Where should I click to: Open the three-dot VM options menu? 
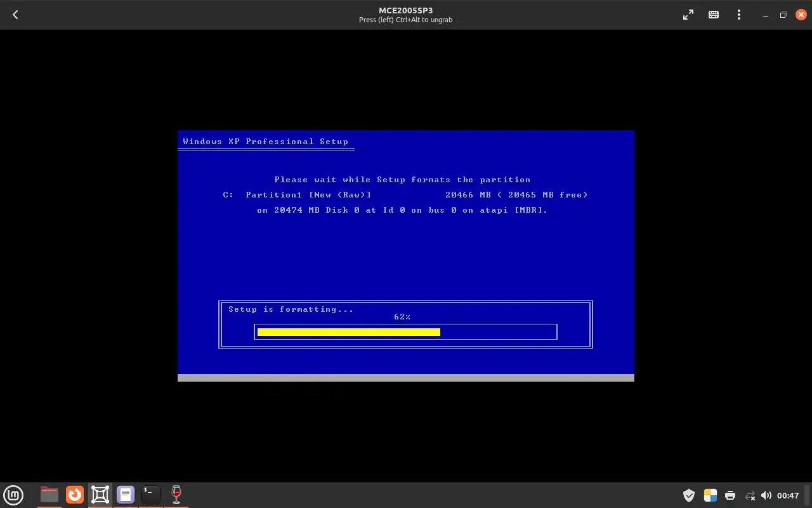click(739, 15)
